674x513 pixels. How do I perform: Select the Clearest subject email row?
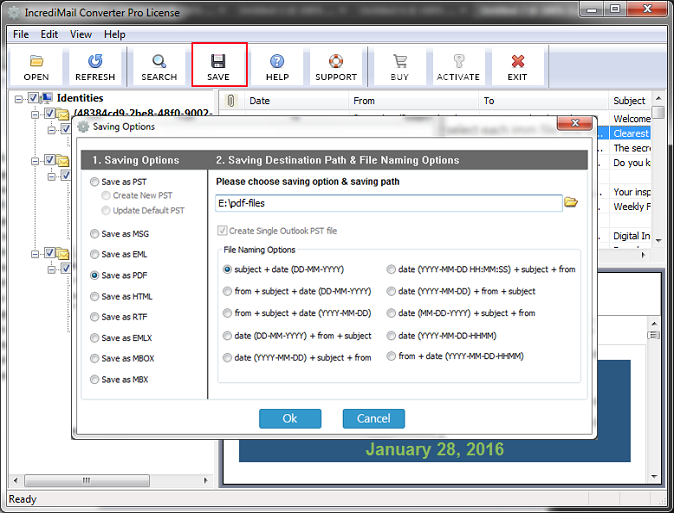pyautogui.click(x=630, y=133)
